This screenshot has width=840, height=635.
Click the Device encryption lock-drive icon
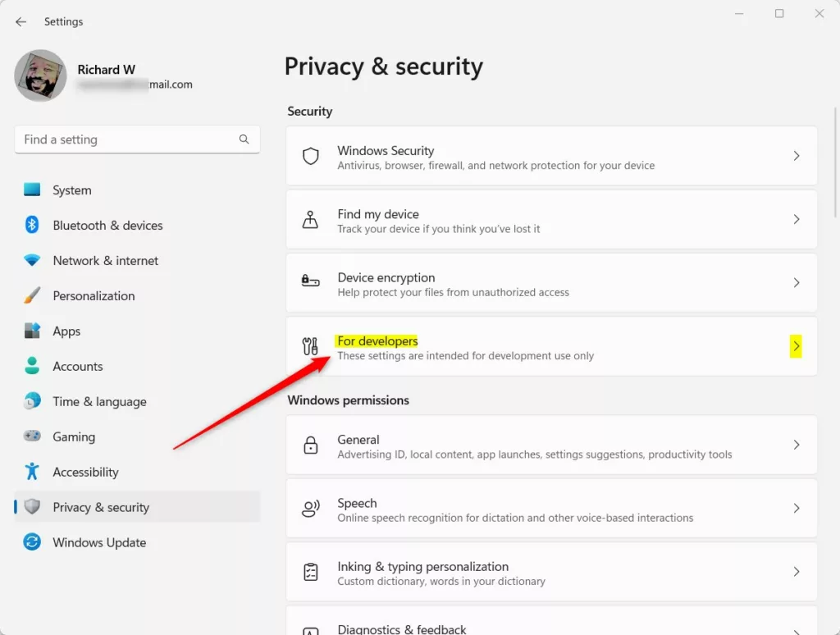[x=311, y=281]
